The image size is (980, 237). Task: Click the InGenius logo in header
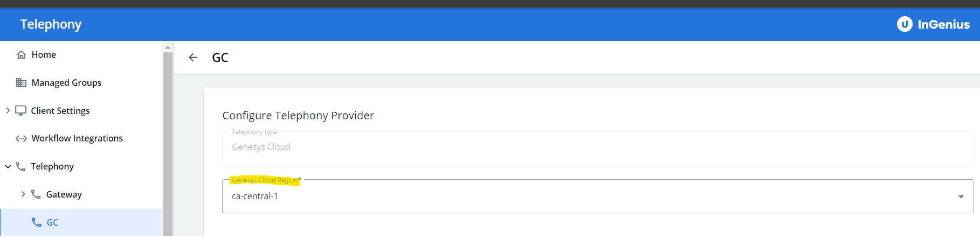tap(933, 24)
